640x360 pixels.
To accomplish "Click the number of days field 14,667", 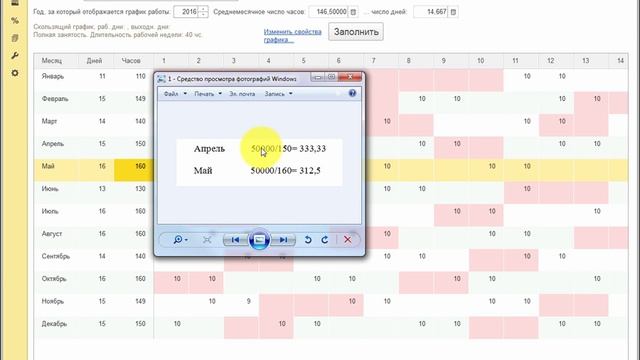I will pos(431,12).
